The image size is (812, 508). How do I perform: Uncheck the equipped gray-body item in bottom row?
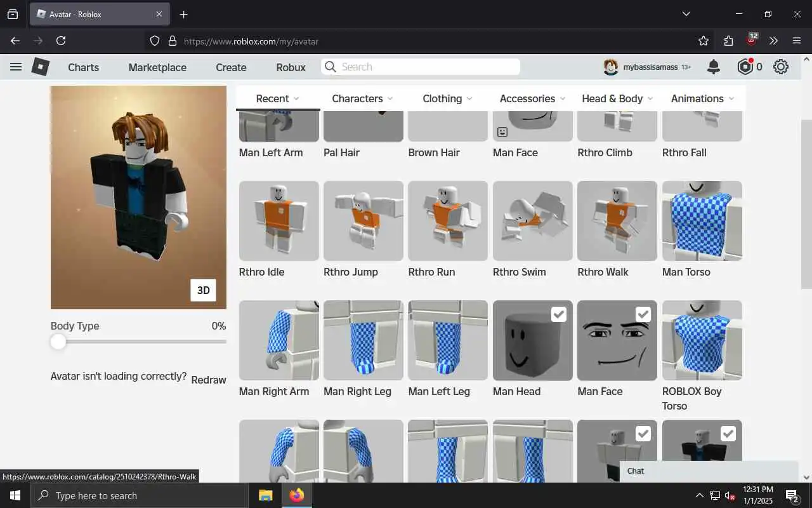tap(643, 433)
